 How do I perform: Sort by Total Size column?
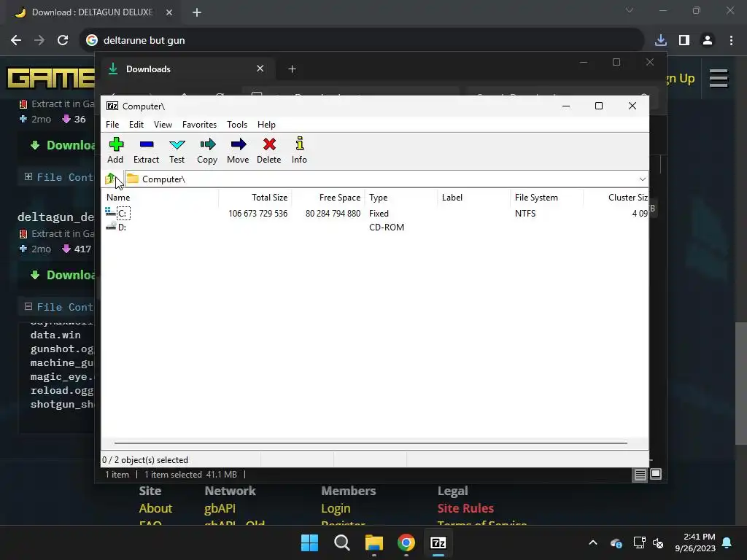255,197
